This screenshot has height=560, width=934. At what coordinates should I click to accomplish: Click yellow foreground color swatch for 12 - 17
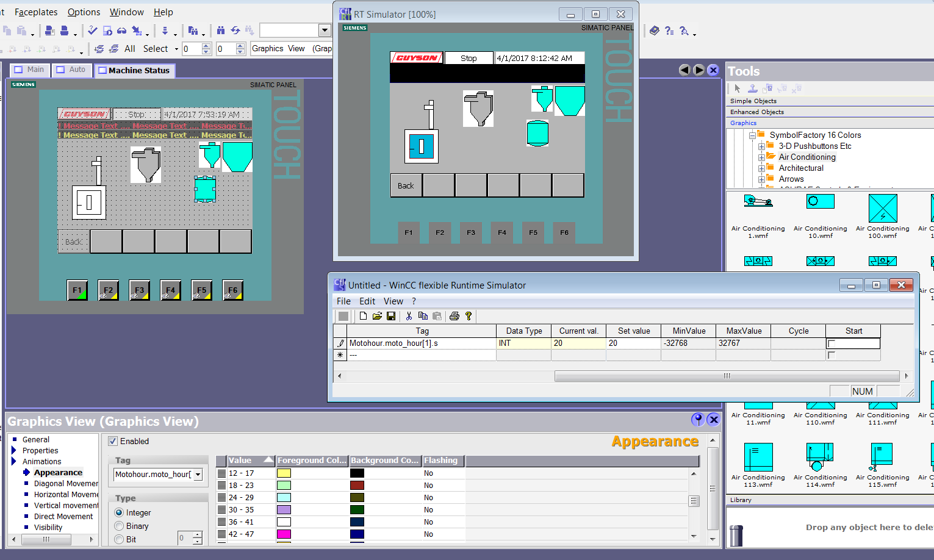284,473
